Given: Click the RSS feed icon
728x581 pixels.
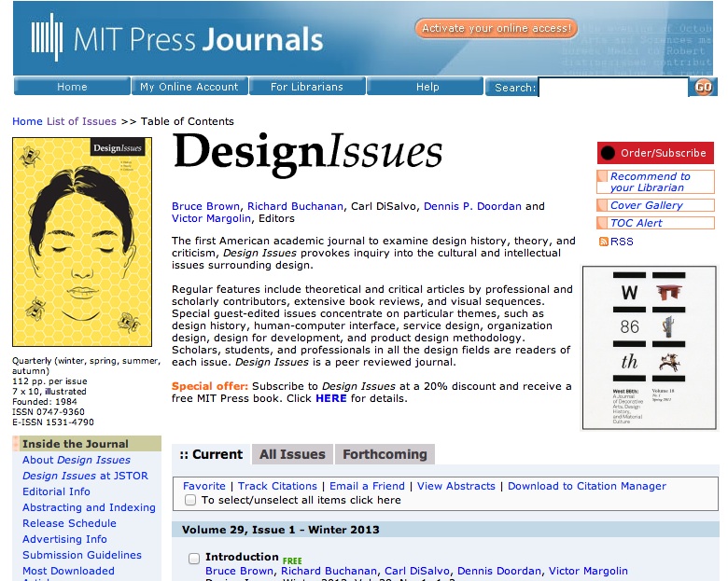Looking at the screenshot, I should (x=604, y=242).
